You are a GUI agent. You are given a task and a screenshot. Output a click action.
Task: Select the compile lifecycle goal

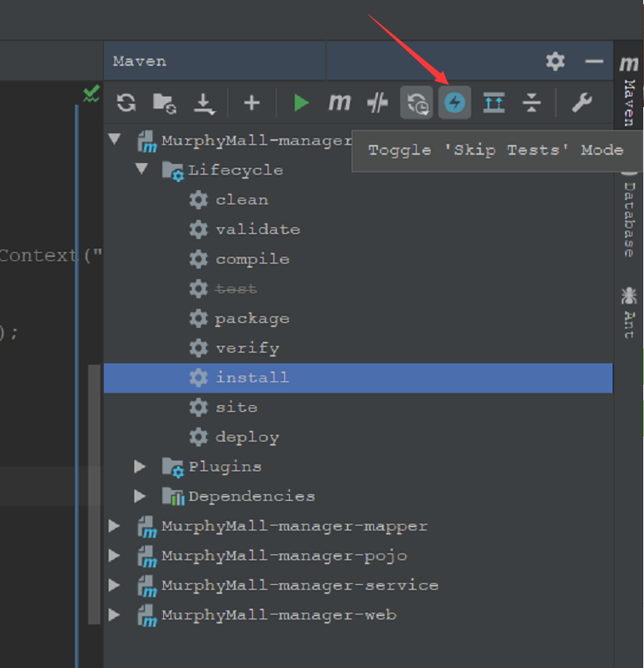pos(253,259)
